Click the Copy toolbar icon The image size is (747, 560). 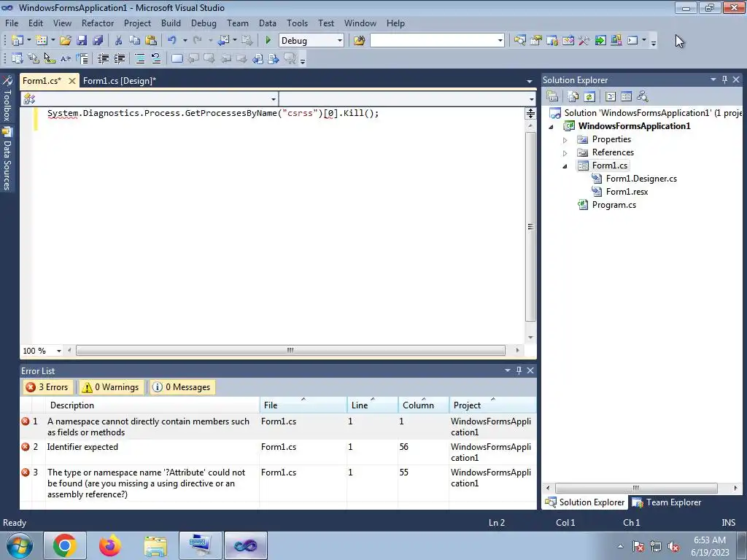point(135,41)
